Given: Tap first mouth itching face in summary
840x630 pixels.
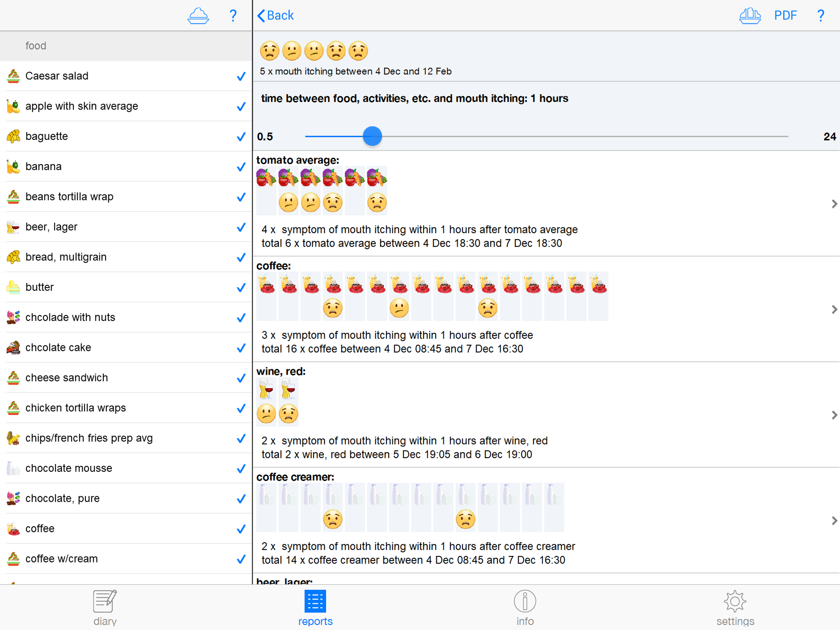Looking at the screenshot, I should [270, 51].
